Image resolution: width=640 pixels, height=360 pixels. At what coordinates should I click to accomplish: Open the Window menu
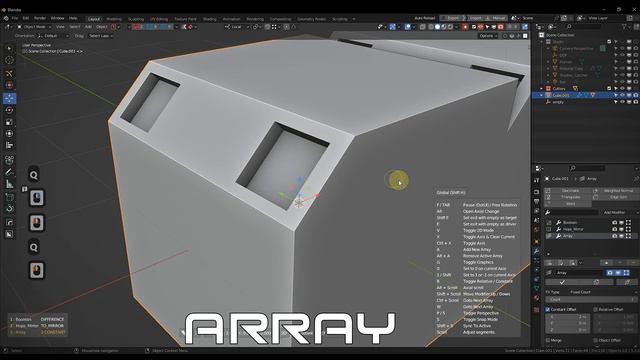(57, 18)
